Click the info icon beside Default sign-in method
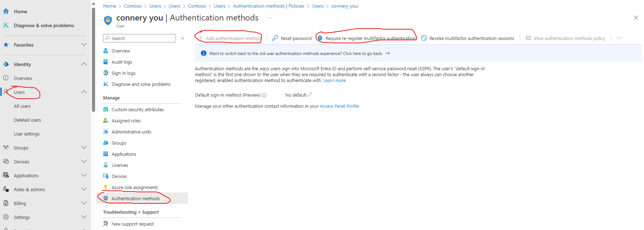The height and width of the screenshot is (230, 644). [264, 95]
